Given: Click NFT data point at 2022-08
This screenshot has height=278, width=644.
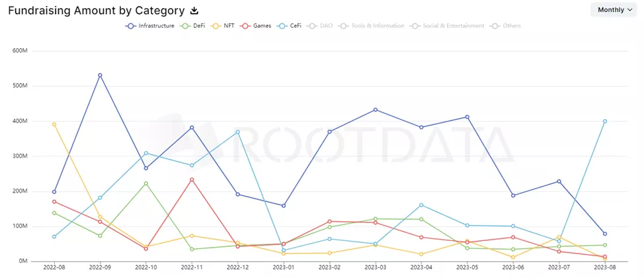Looking at the screenshot, I should pyautogui.click(x=54, y=124).
